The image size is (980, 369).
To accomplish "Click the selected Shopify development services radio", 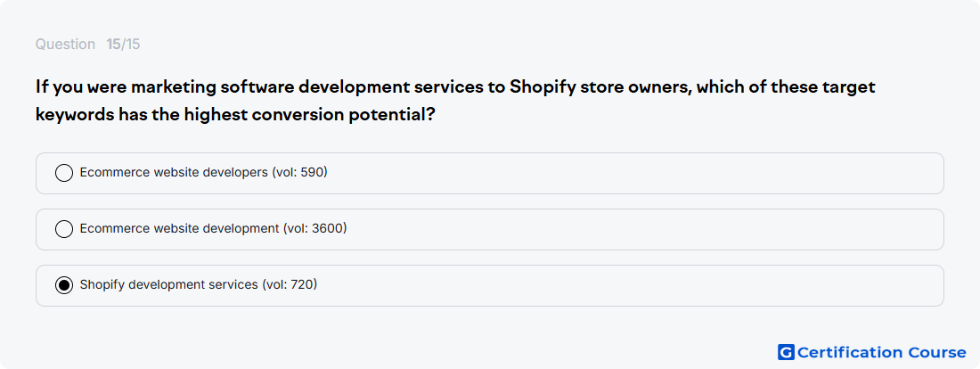I will (64, 286).
